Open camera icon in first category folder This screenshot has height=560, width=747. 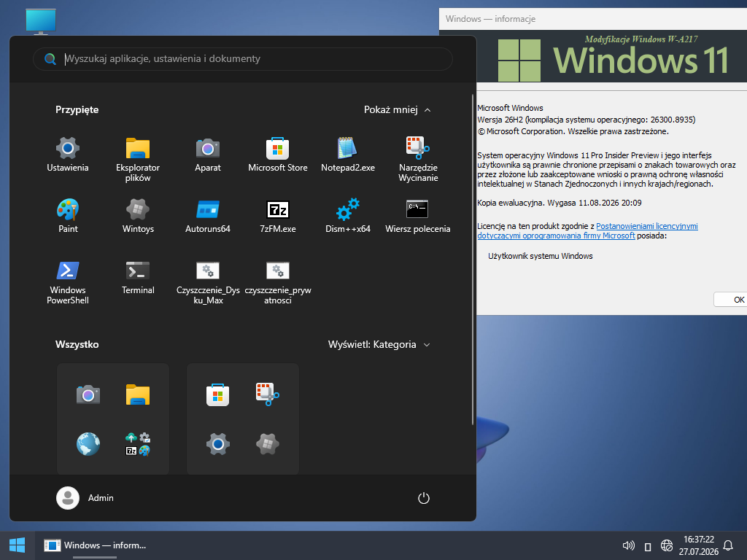point(88,394)
